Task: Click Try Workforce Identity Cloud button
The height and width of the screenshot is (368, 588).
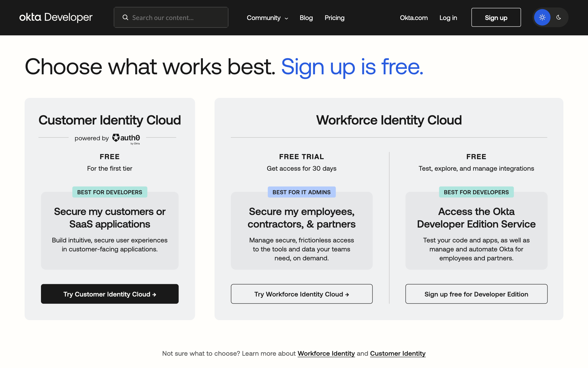Action: pyautogui.click(x=301, y=294)
